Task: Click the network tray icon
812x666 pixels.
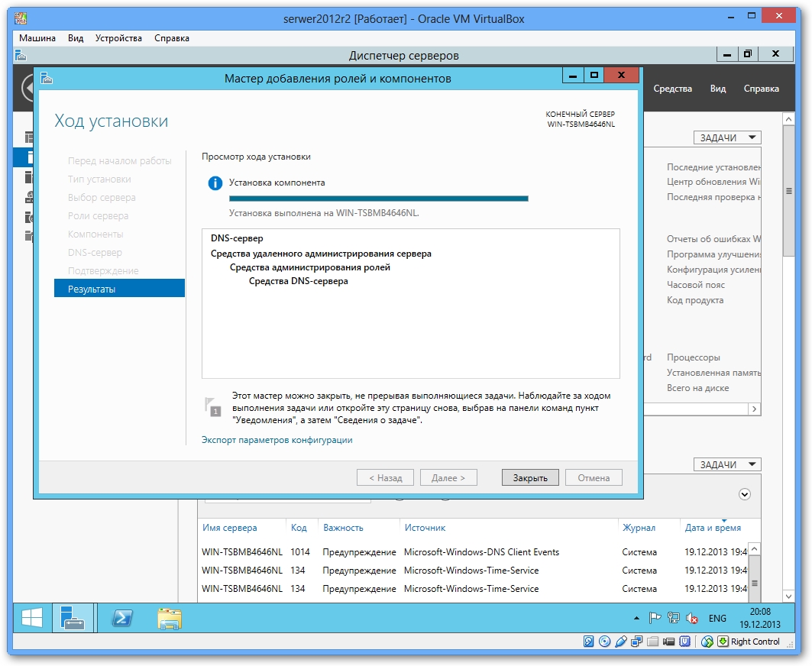Action: 673,618
